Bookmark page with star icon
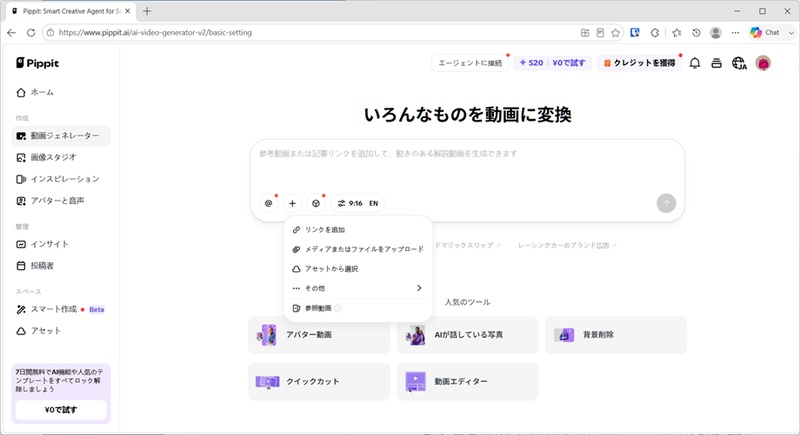 [616, 33]
